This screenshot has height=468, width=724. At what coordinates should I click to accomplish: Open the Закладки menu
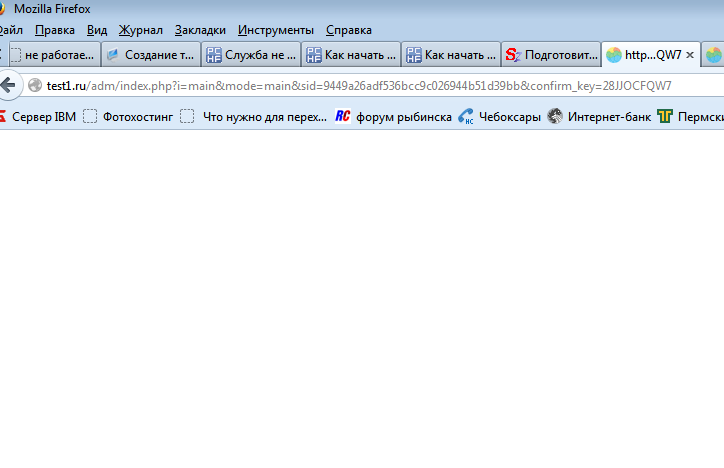(x=200, y=30)
